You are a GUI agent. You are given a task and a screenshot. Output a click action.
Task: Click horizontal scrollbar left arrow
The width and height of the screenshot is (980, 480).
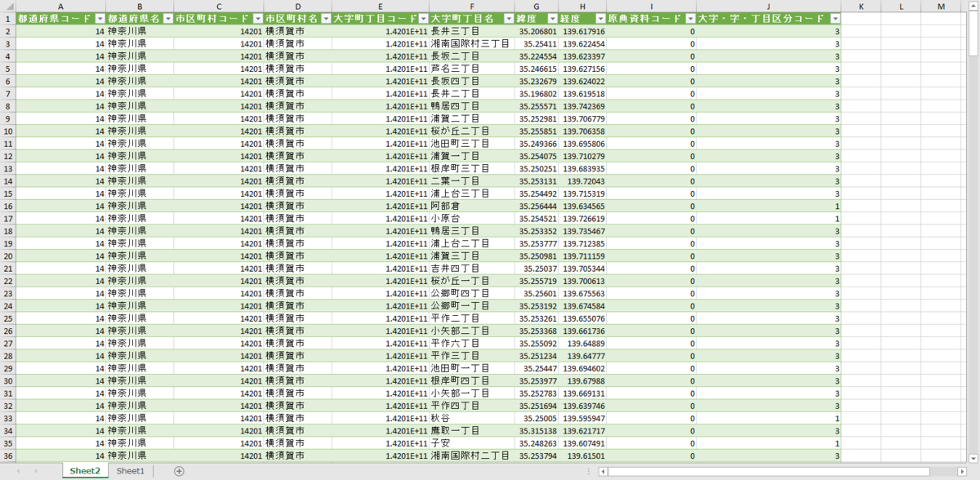(604, 471)
